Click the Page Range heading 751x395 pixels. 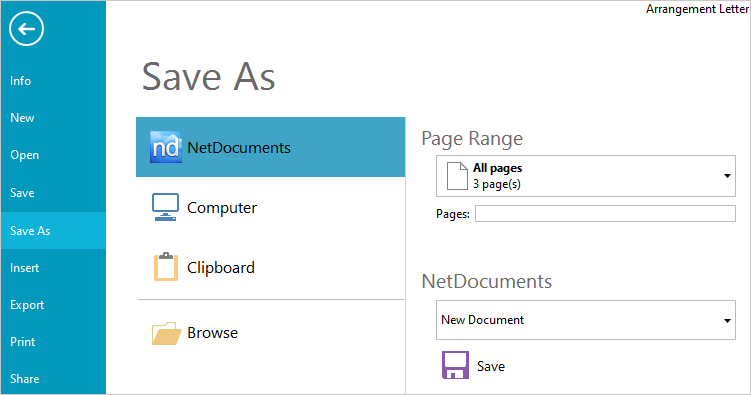(x=472, y=139)
